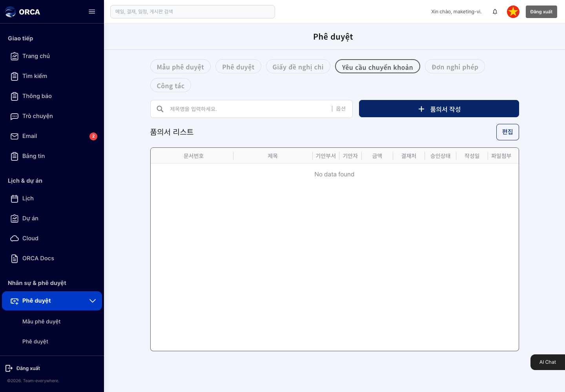Click the ORCA Docs document icon

[x=15, y=259]
